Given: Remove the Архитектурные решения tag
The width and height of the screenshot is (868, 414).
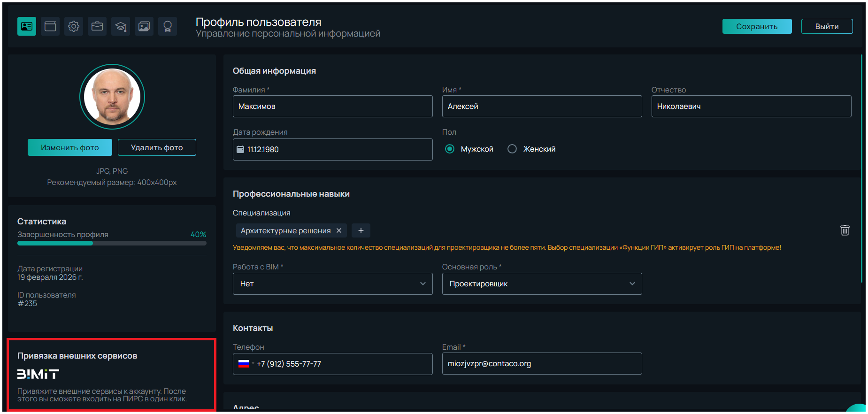Looking at the screenshot, I should (339, 230).
